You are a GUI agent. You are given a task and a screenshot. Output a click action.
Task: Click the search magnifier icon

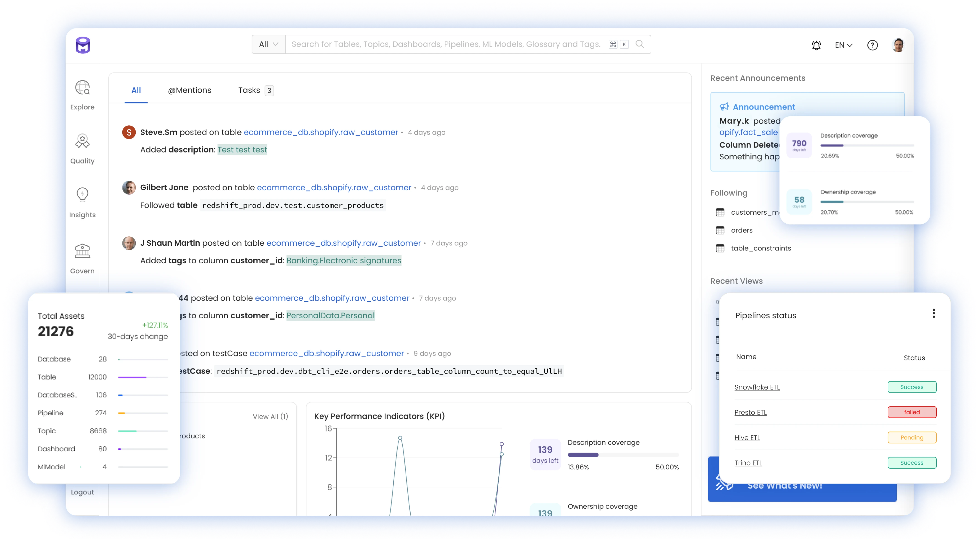640,44
